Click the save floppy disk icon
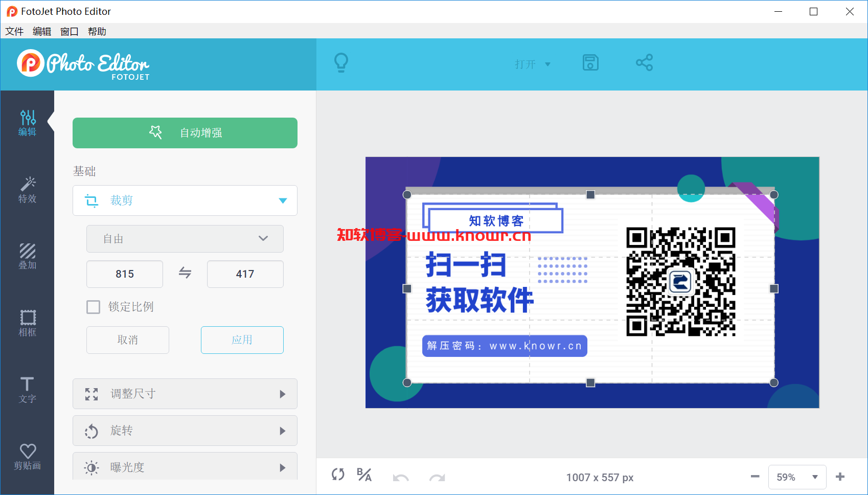868x495 pixels. click(x=590, y=63)
